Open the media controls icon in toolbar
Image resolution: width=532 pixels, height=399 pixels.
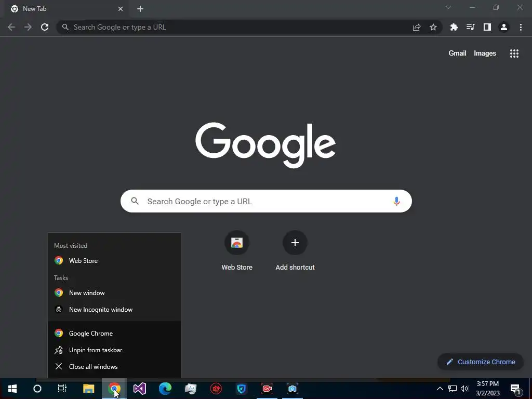pos(470,27)
